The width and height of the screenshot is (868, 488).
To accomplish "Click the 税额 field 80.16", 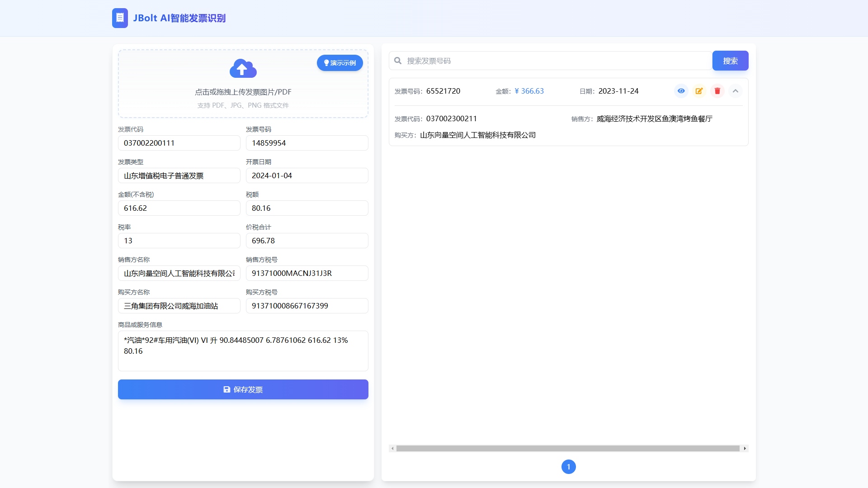I will [307, 208].
